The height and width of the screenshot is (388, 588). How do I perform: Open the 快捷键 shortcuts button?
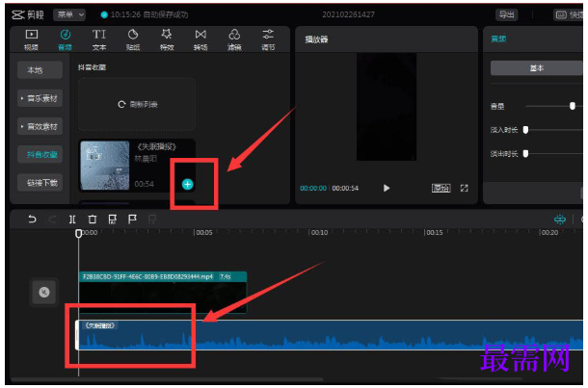pyautogui.click(x=569, y=14)
